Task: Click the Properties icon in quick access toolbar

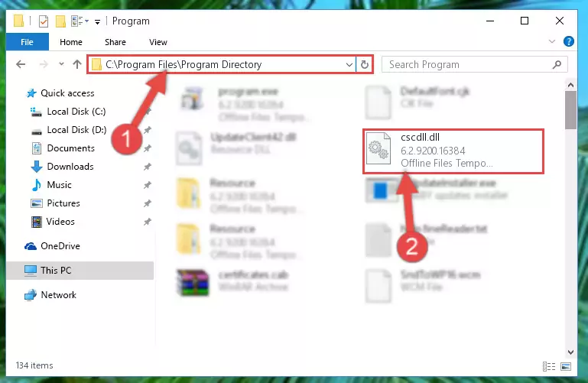Action: 44,21
